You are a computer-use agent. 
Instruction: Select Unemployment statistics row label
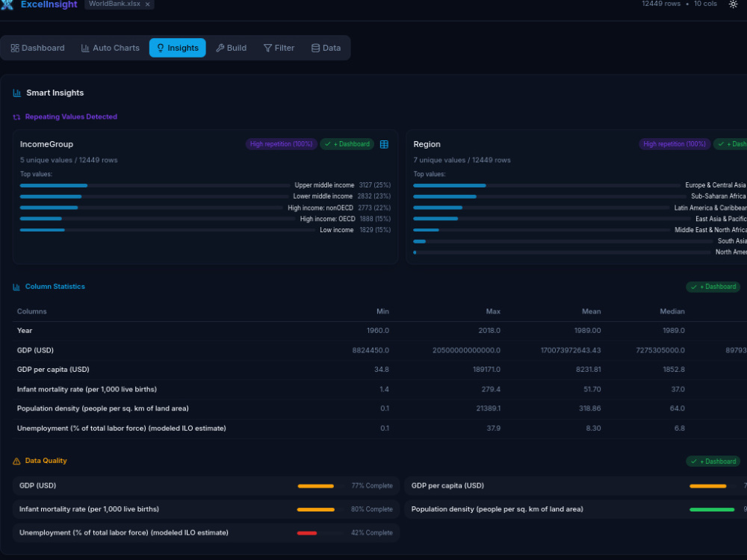(122, 429)
